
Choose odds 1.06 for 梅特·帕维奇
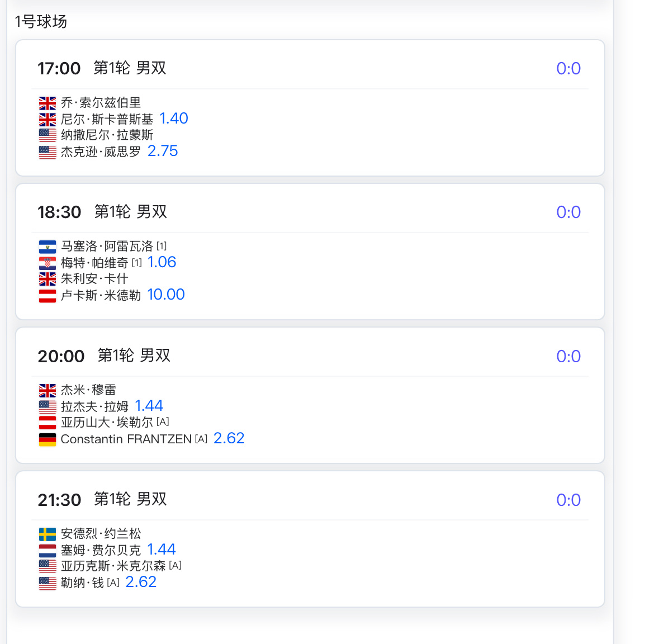click(162, 262)
